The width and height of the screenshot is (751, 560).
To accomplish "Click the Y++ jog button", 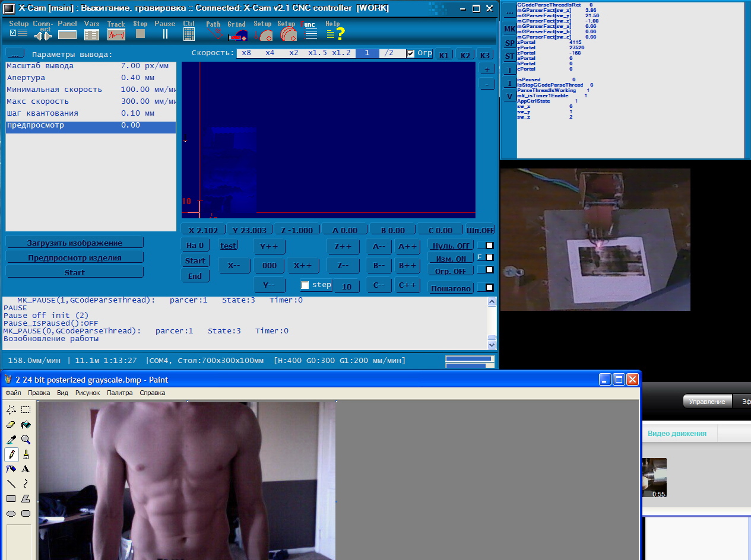I will tap(270, 247).
